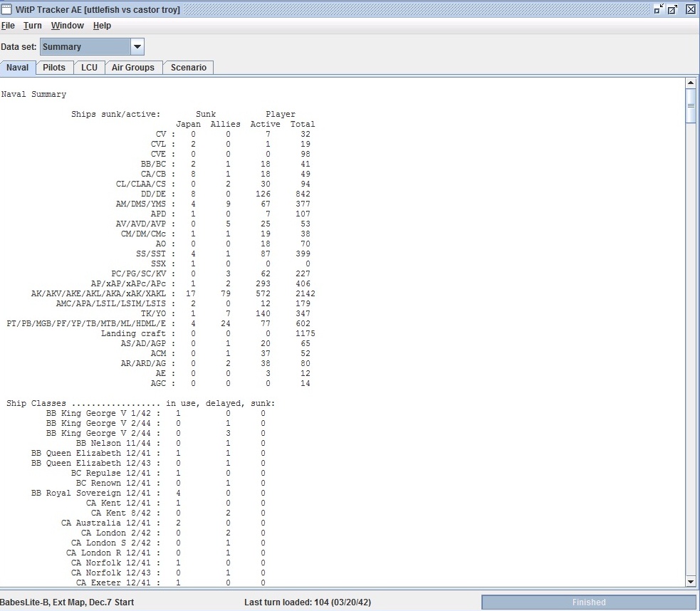The width and height of the screenshot is (700, 611).
Task: Open the Window menu
Action: [68, 26]
